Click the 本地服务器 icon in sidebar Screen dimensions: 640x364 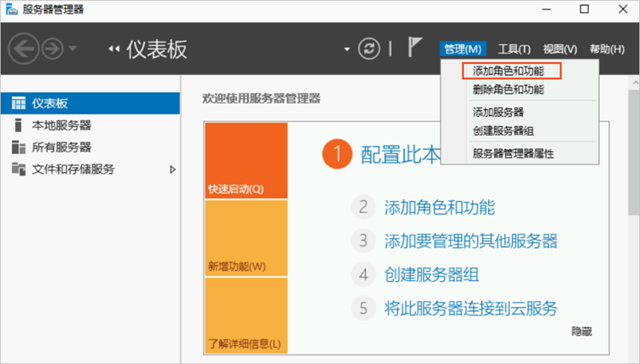click(19, 125)
